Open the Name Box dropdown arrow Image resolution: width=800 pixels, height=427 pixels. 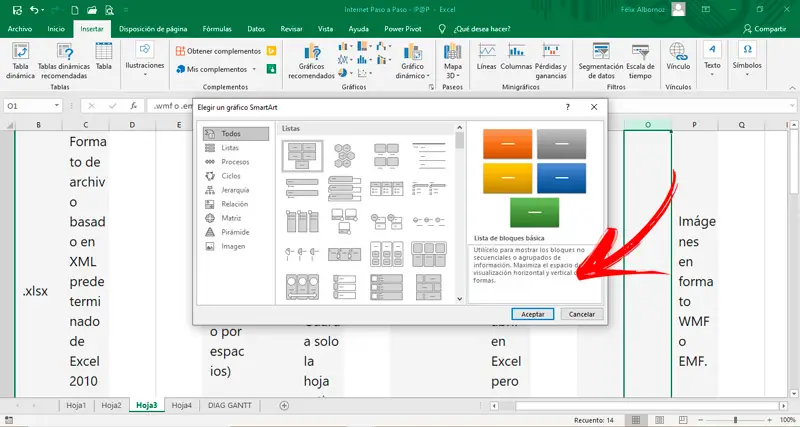point(57,106)
